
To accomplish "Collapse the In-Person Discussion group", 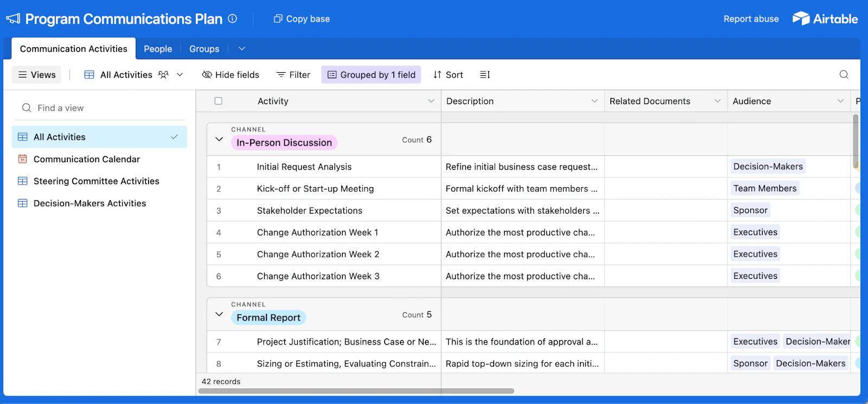I will (x=219, y=139).
